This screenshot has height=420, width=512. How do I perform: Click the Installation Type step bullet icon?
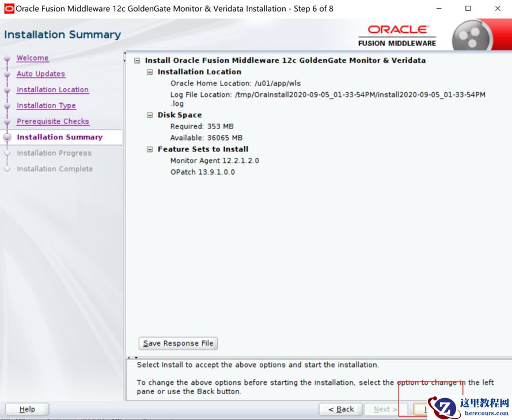click(x=7, y=106)
